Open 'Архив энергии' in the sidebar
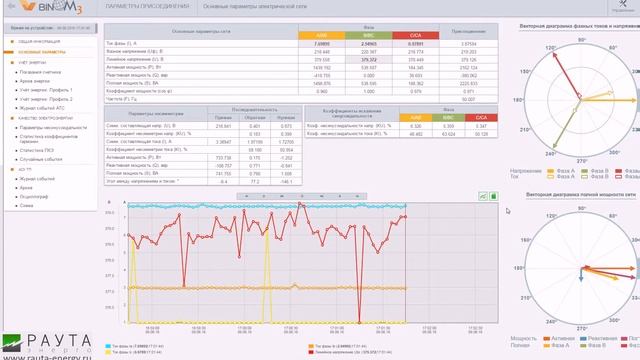 (35, 81)
